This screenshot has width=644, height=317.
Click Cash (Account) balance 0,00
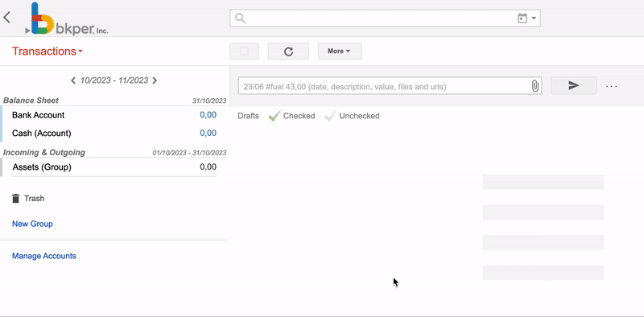click(x=208, y=133)
